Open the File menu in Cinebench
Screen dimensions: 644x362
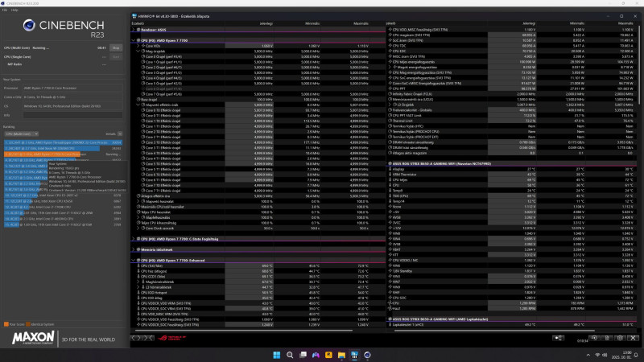tap(5, 10)
